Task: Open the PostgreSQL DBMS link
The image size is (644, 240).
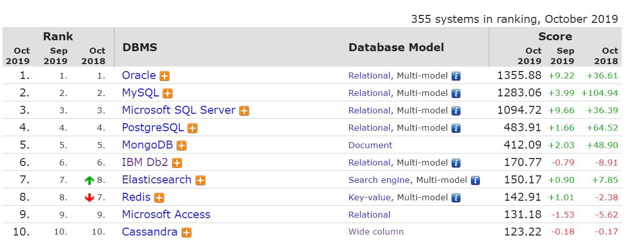Action: pos(153,128)
